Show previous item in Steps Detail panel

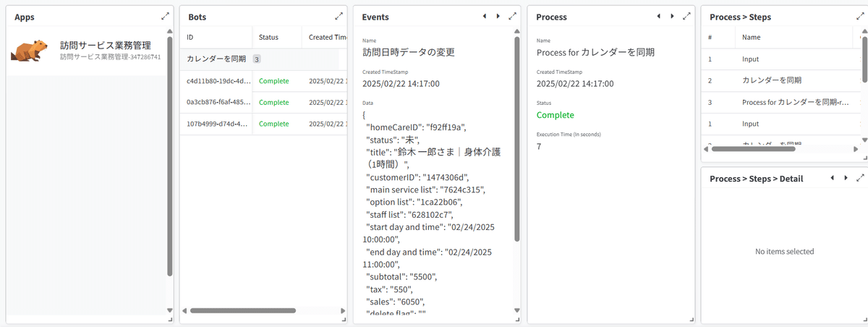tap(832, 178)
